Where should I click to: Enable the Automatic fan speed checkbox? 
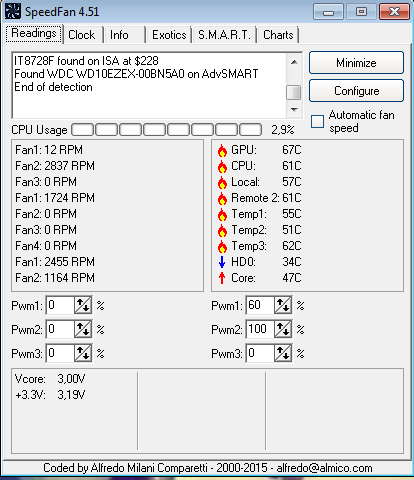pos(317,122)
